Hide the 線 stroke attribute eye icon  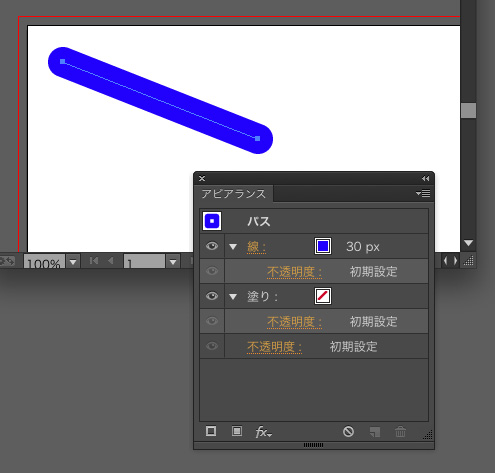click(212, 246)
